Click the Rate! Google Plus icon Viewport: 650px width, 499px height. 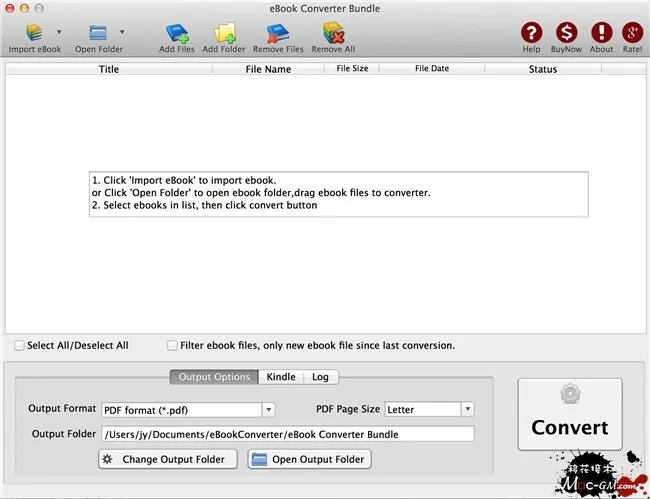tap(633, 32)
